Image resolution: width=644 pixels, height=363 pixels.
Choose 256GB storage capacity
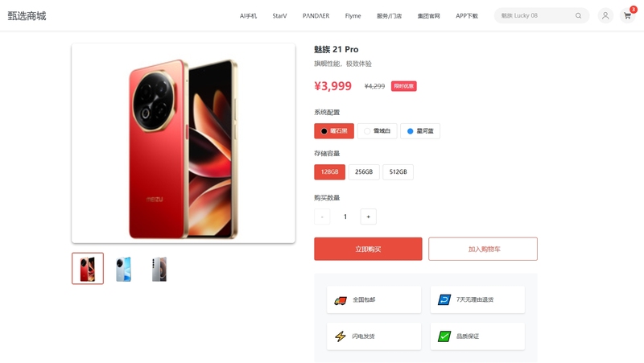coord(364,171)
